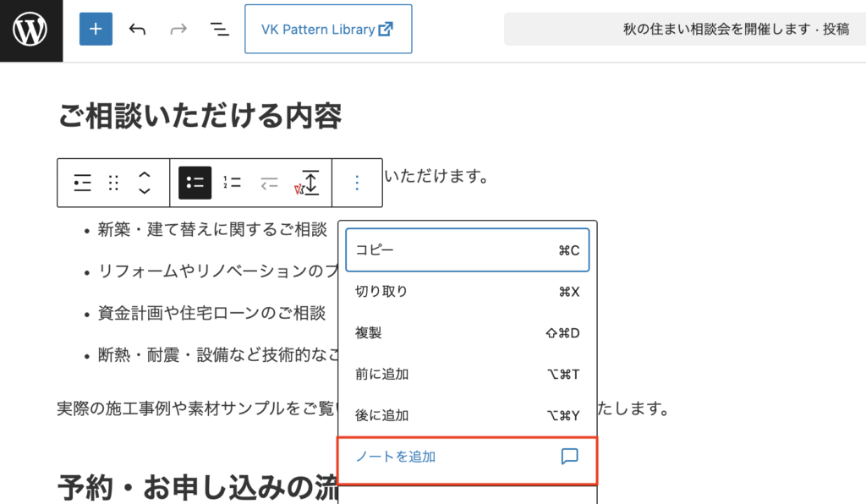Click the three-dot block options button
Image resolution: width=866 pixels, height=504 pixels.
click(357, 183)
